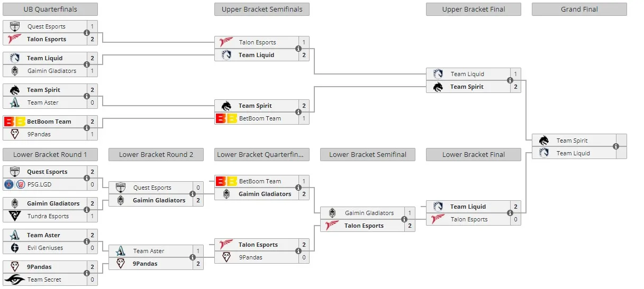Image resolution: width=644 pixels, height=289 pixels.
Task: Click Tundra Esports logo
Action: [x=15, y=216]
